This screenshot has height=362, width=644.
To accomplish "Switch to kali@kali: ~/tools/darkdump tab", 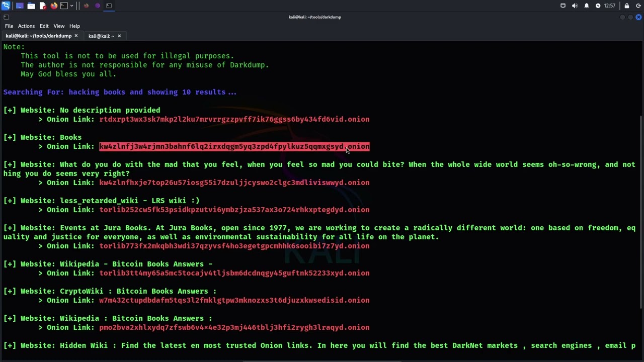I will [x=39, y=36].
